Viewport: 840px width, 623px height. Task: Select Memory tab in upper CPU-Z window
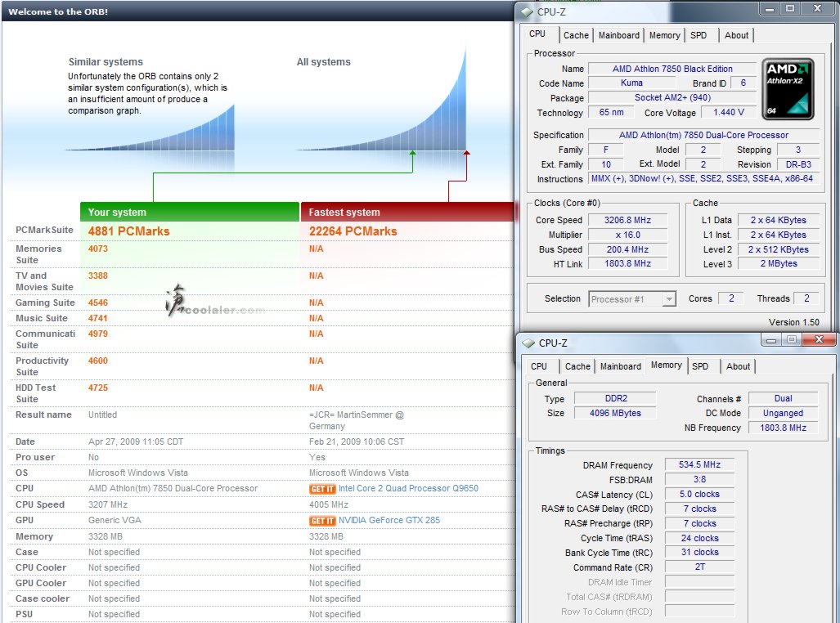click(664, 35)
